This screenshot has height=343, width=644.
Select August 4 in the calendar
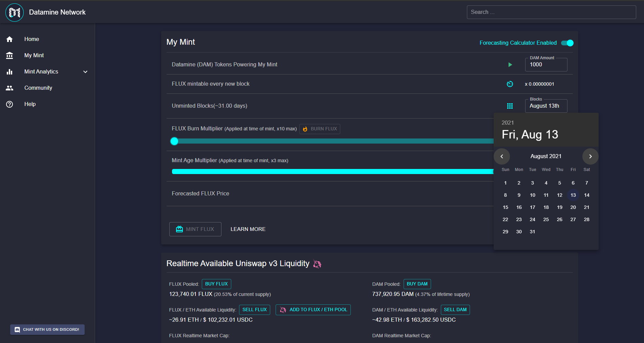546,183
